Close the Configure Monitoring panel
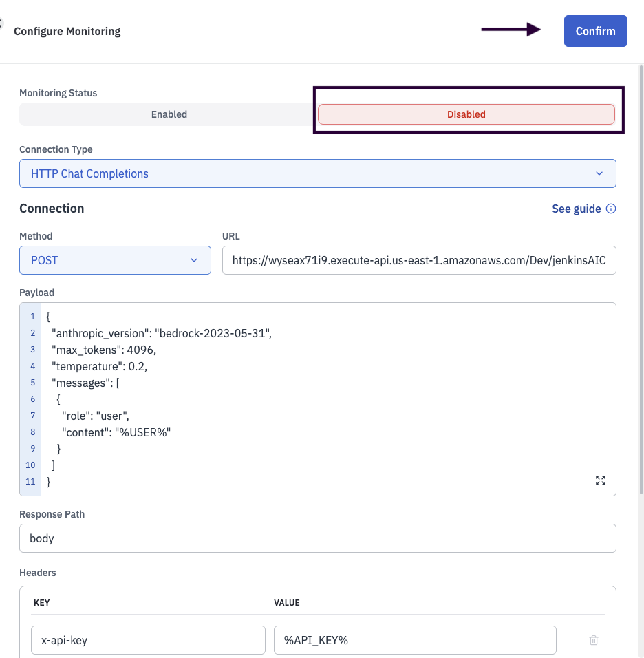The width and height of the screenshot is (644, 658). pyautogui.click(x=2, y=24)
